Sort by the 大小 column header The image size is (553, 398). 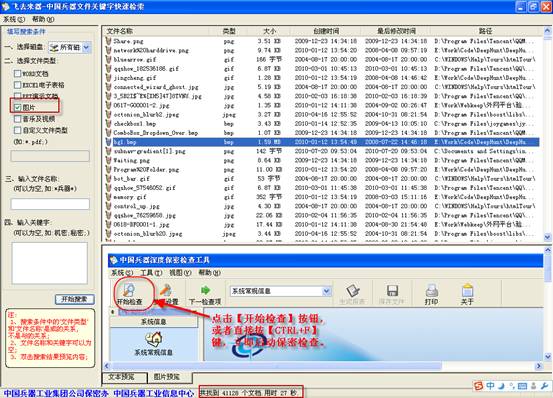click(x=270, y=31)
